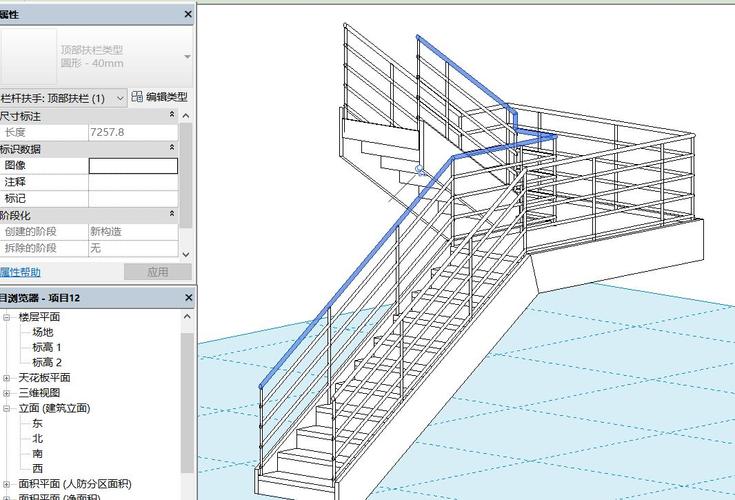Click the 标记 value field
The image size is (735, 500).
click(x=133, y=199)
